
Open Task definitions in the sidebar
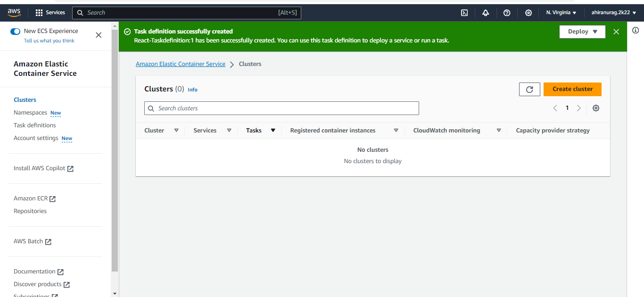click(x=35, y=125)
